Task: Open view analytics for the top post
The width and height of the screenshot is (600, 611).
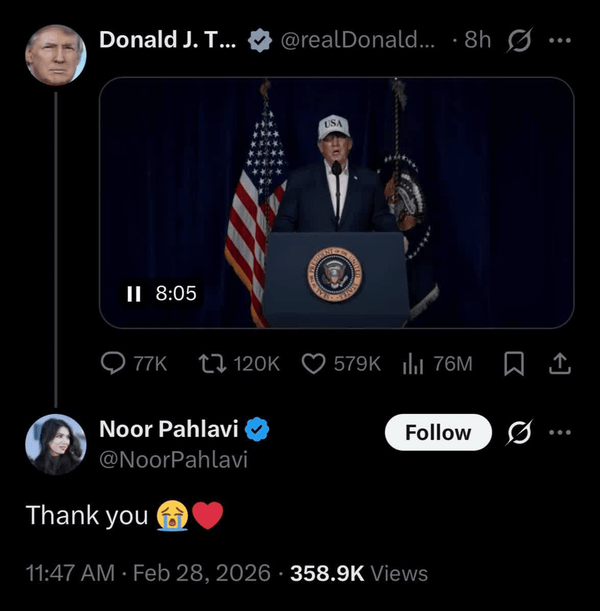Action: click(x=413, y=363)
